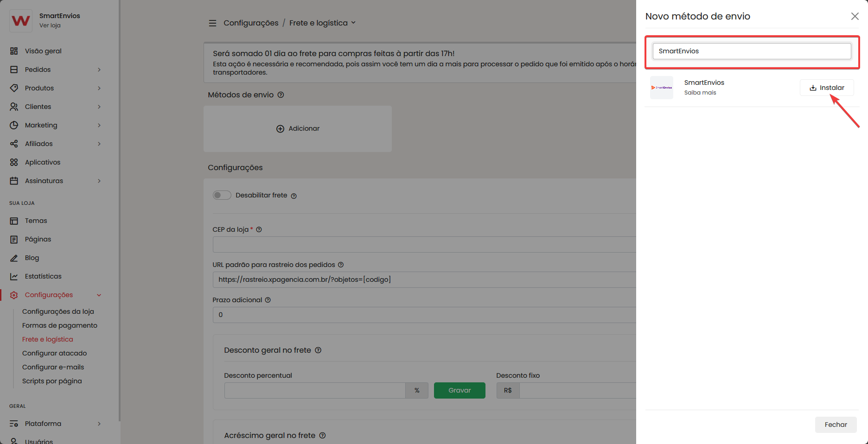
Task: Open Configurar atacado submenu item
Action: click(x=55, y=353)
